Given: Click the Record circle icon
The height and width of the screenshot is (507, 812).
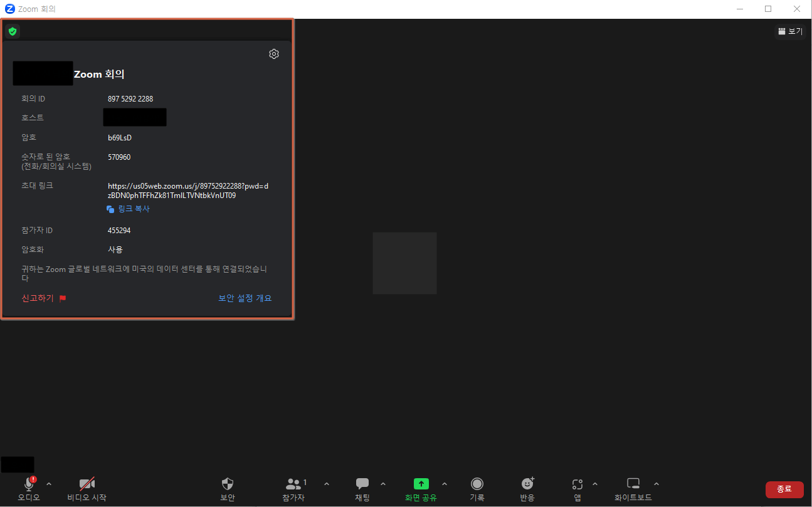Looking at the screenshot, I should click(477, 484).
